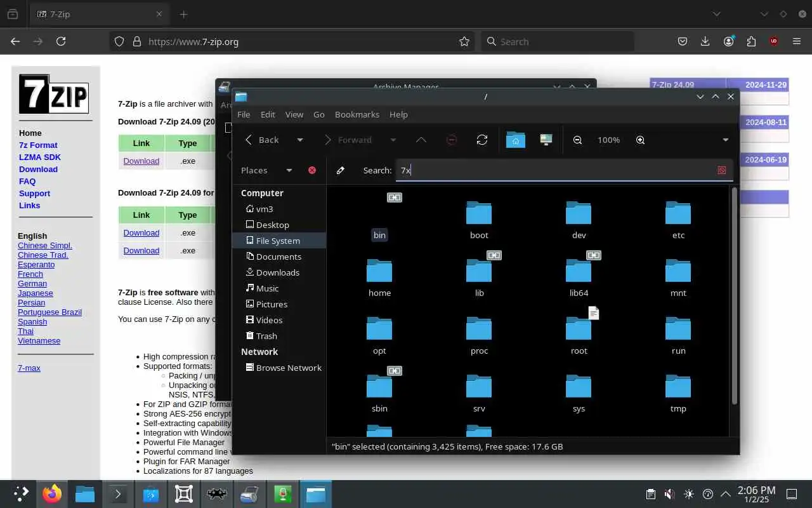Open the Edit menu
The height and width of the screenshot is (508, 812).
click(x=268, y=114)
